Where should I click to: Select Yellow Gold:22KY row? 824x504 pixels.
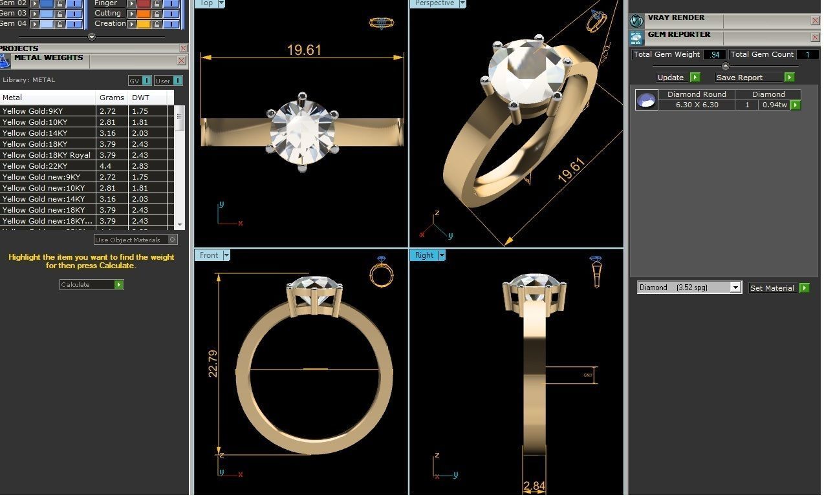coord(87,166)
